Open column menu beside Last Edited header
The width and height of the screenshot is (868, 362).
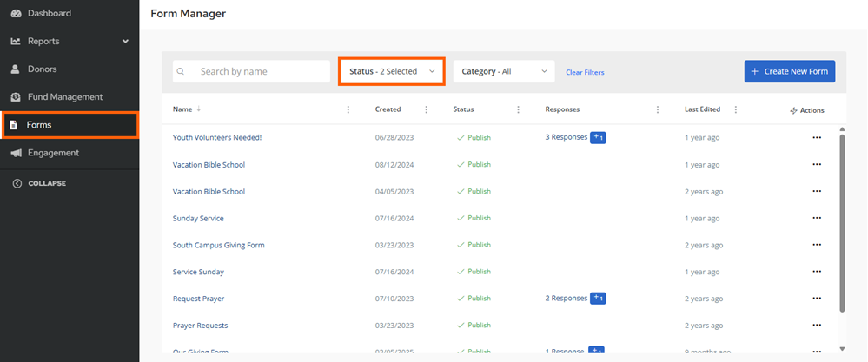click(736, 109)
